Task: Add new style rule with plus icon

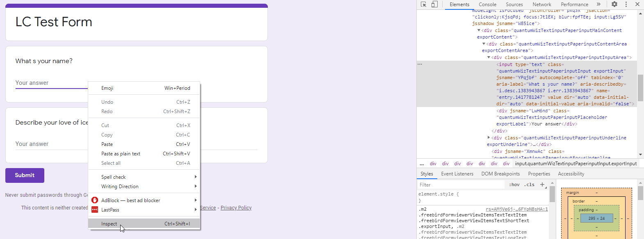Action: click(542, 184)
